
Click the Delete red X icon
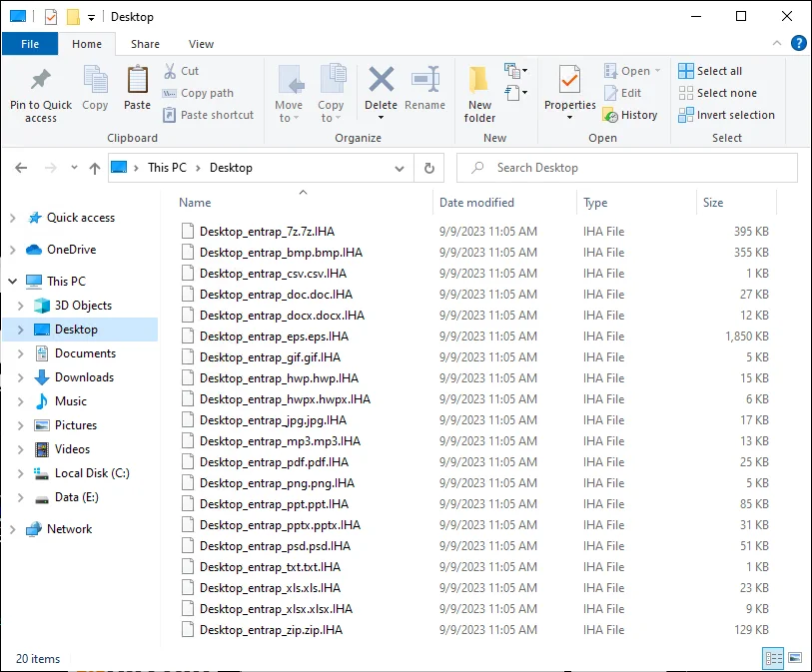coord(381,81)
